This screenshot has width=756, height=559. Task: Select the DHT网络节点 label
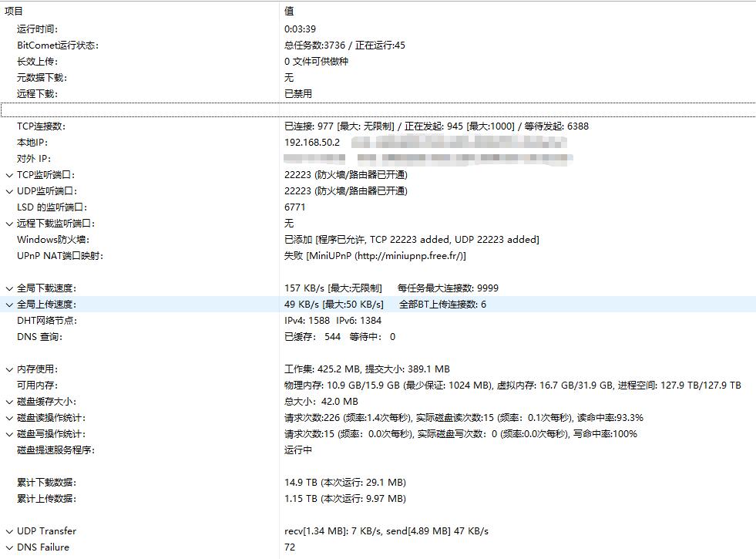[47, 321]
